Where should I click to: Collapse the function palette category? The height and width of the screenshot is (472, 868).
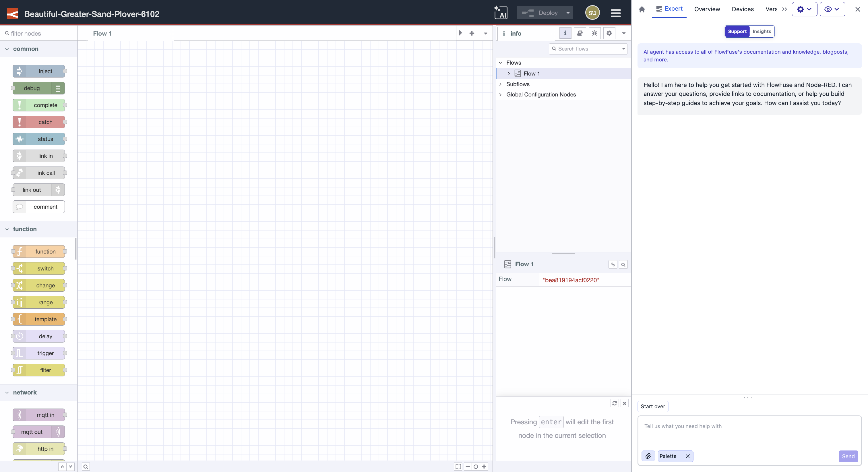point(38,229)
